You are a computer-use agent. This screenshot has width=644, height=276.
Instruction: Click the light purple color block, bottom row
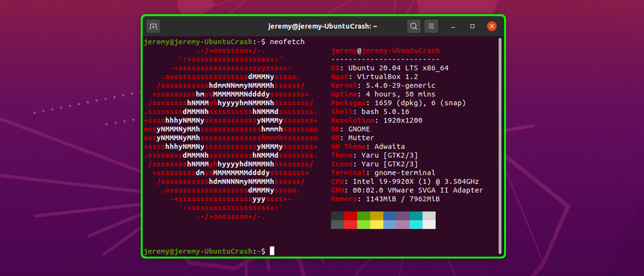403,224
